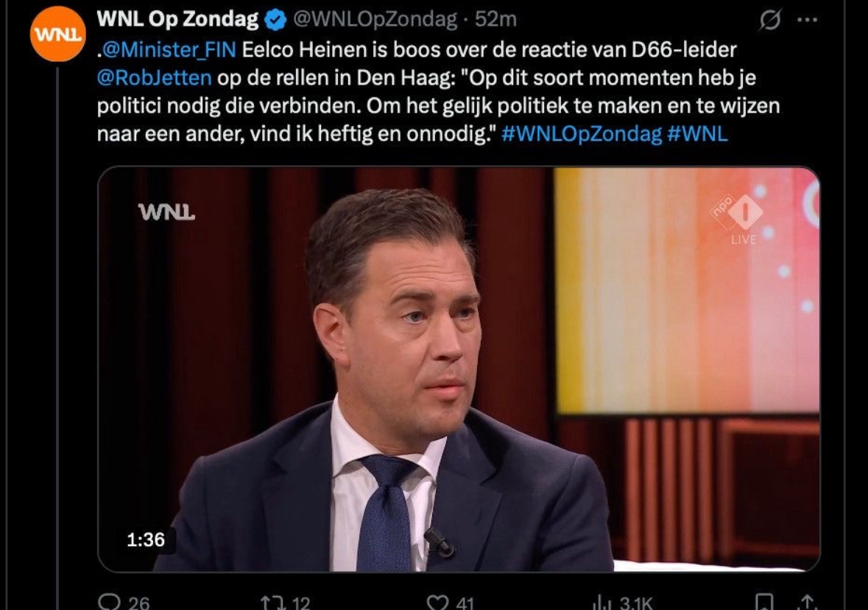
Task: Open the #WNLOpZondag hashtag
Action: coord(582,134)
